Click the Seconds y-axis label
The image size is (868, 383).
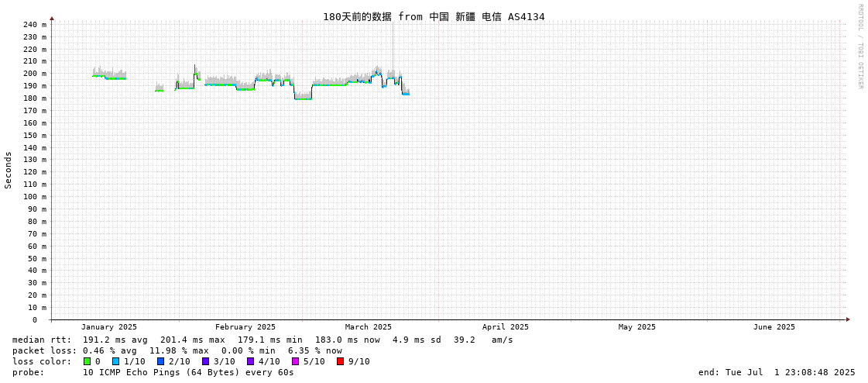[x=9, y=170]
